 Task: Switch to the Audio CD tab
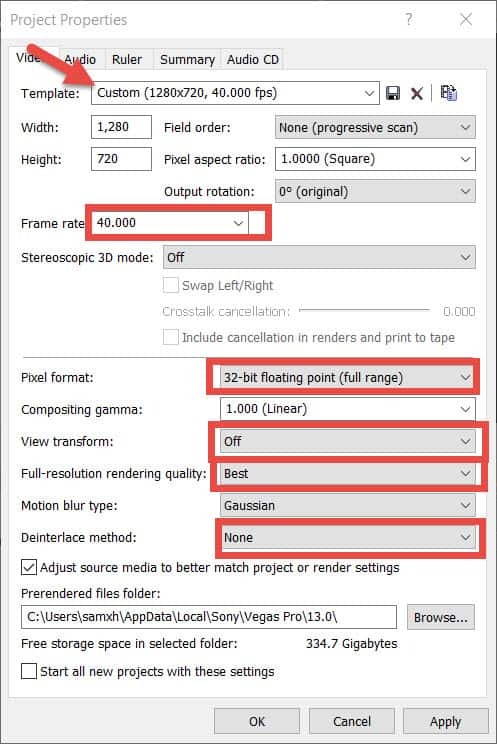pyautogui.click(x=253, y=60)
